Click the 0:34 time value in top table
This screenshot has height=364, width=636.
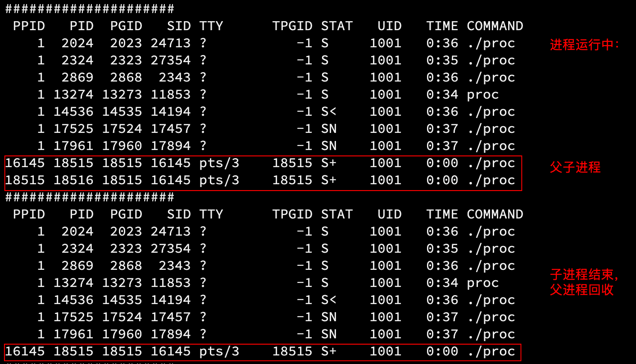(x=442, y=95)
